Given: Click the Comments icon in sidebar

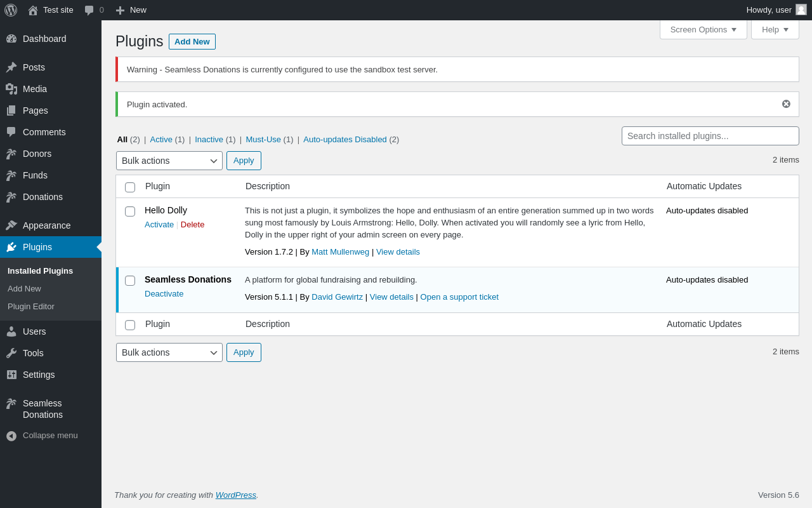Looking at the screenshot, I should 11,132.
